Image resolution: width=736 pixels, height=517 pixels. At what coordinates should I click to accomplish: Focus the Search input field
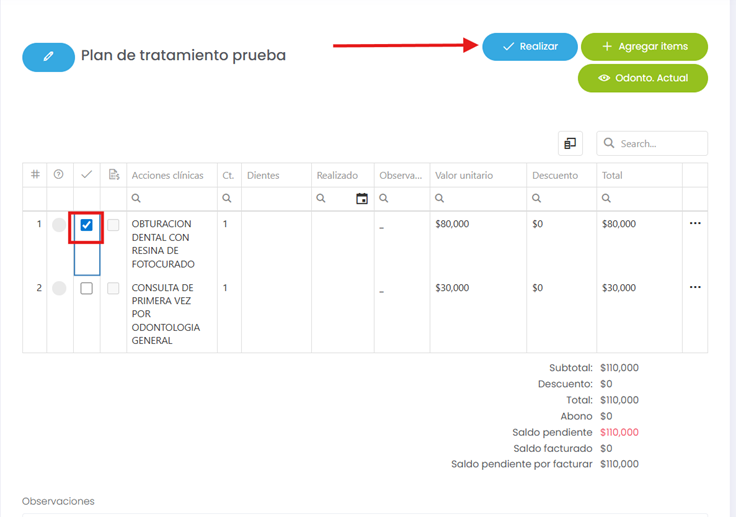(660, 144)
